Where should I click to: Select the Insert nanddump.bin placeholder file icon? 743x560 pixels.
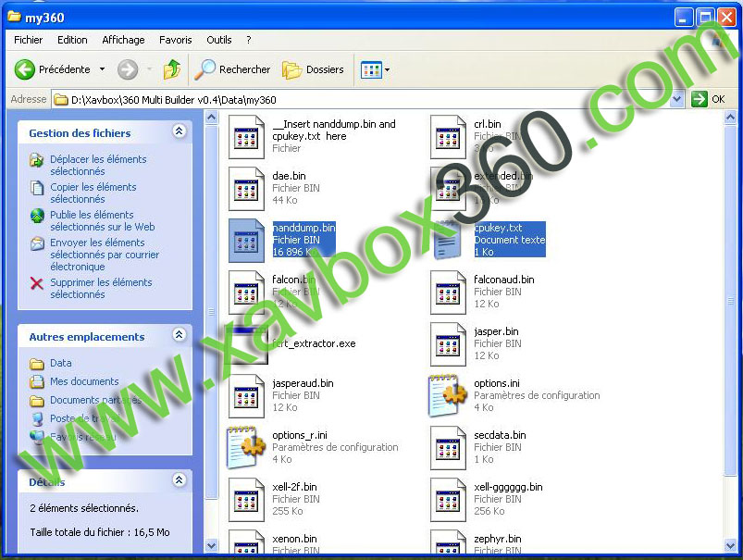click(x=246, y=137)
